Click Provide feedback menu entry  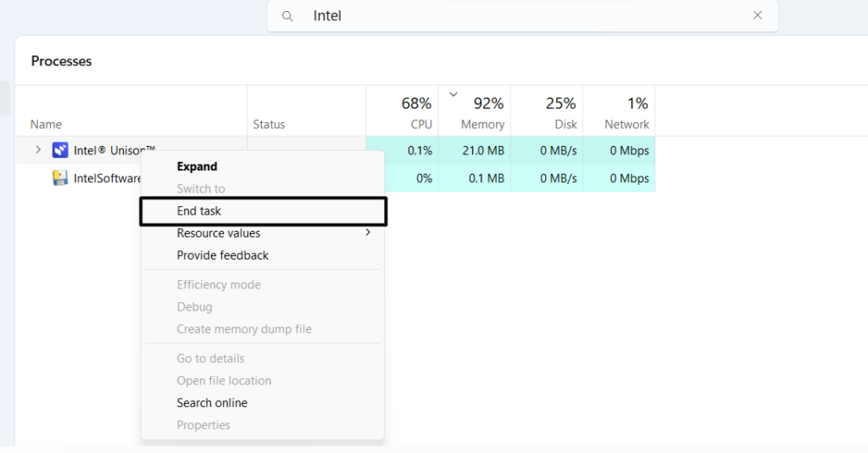pyautogui.click(x=222, y=255)
